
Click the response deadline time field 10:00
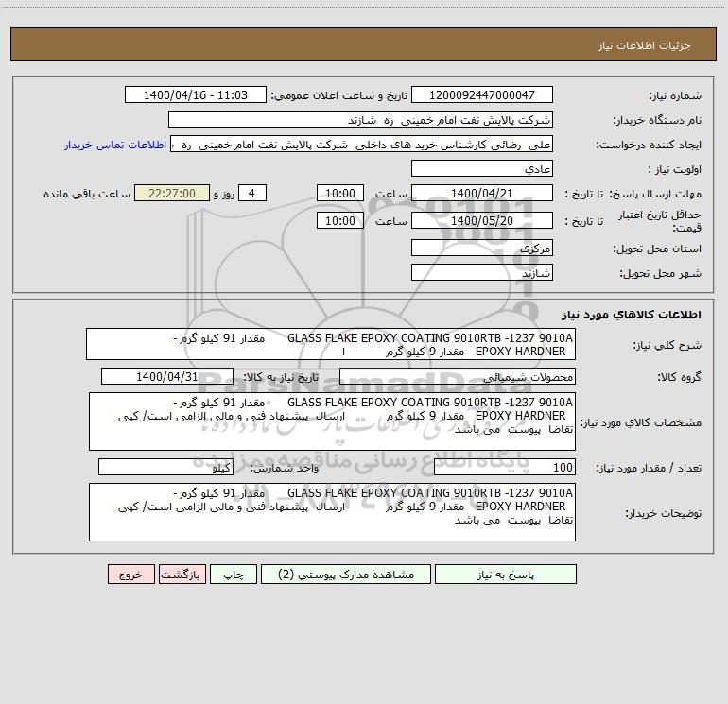339,193
